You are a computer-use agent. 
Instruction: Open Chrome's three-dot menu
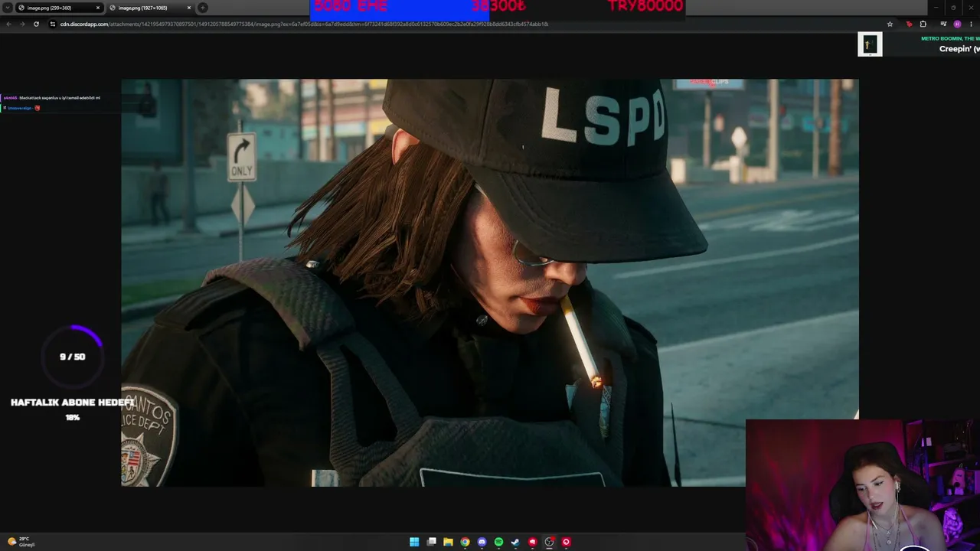point(970,24)
